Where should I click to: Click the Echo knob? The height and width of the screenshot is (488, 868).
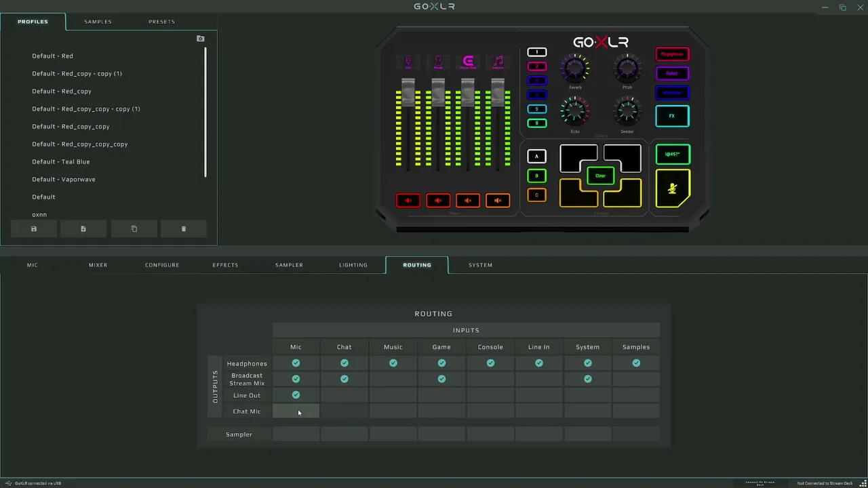point(575,111)
